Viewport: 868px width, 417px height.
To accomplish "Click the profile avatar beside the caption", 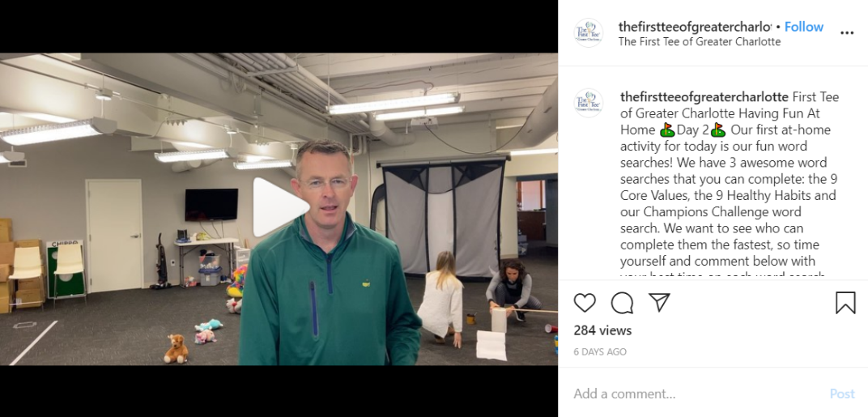I will 589,103.
